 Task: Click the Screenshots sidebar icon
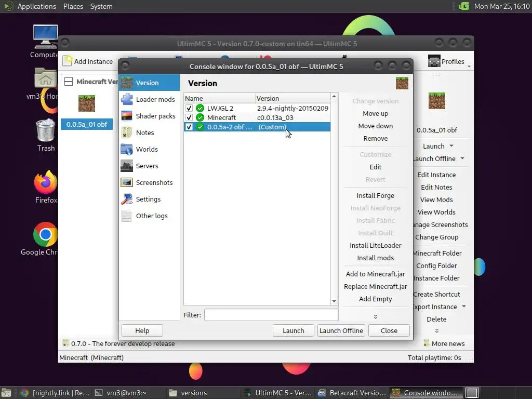(127, 182)
